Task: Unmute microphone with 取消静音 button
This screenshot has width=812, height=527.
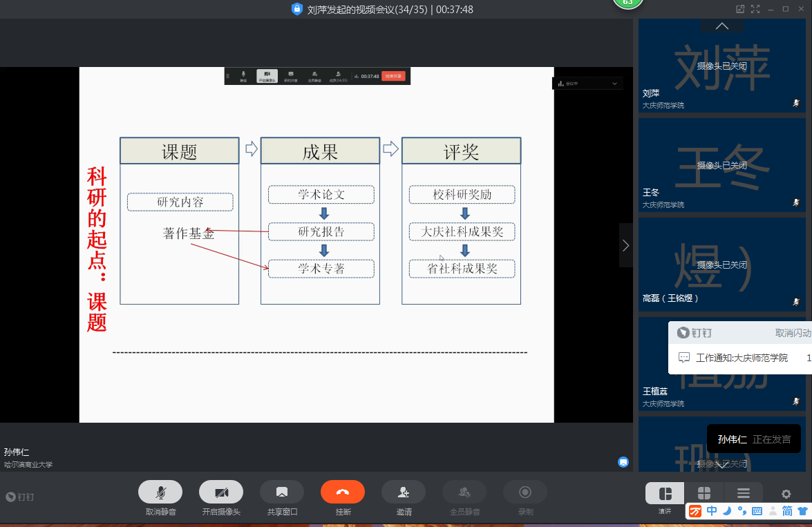Action: 160,492
